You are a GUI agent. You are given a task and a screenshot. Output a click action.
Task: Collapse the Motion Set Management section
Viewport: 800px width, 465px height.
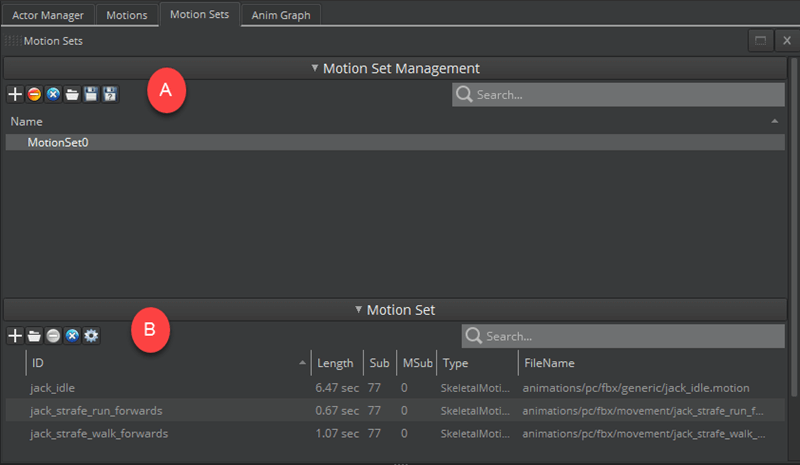pos(395,69)
